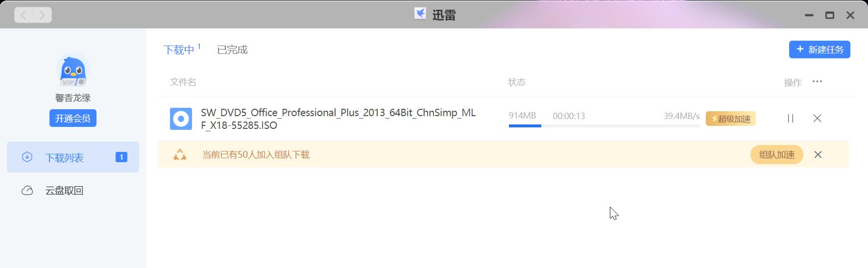Click the text 当前已有50人加入组队下载
This screenshot has width=868, height=268.
coord(256,155)
